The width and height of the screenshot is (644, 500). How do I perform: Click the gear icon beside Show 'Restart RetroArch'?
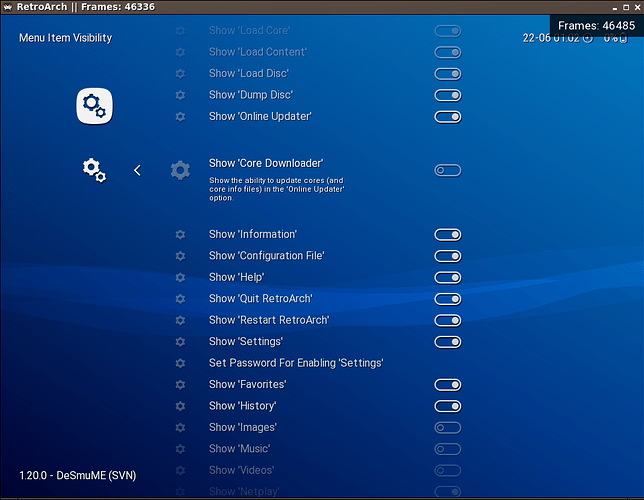click(x=180, y=320)
